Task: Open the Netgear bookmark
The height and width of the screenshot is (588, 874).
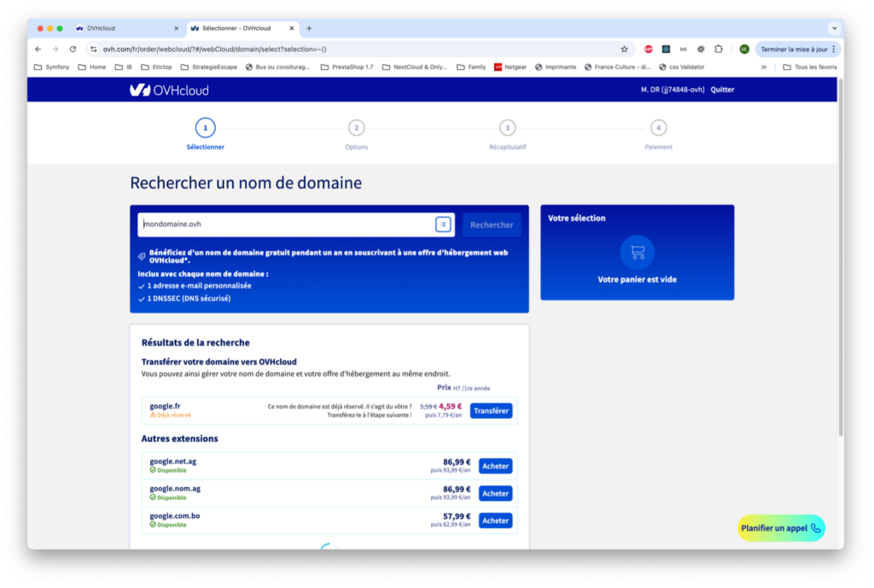Action: [x=510, y=67]
